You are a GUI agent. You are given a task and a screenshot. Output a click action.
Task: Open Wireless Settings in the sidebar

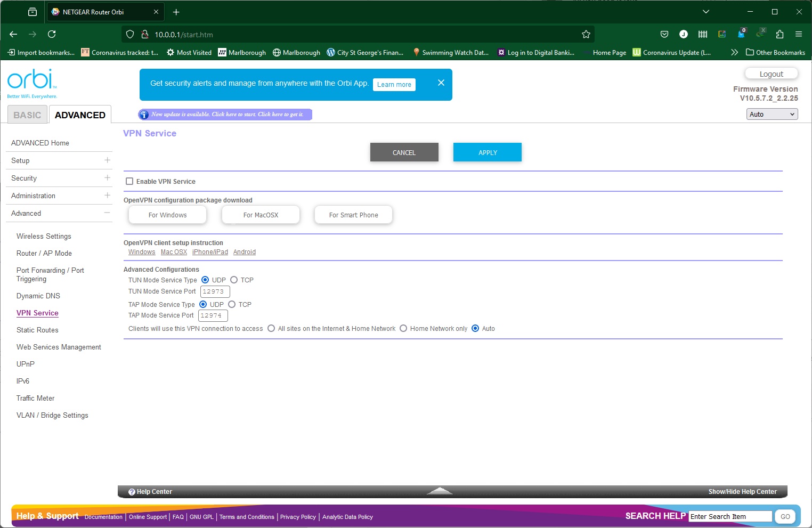pos(44,236)
